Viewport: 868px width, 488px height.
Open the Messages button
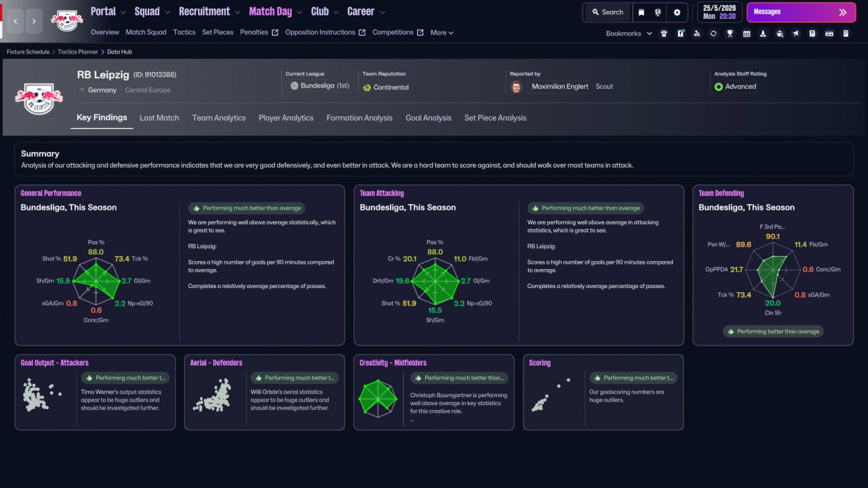pos(801,12)
